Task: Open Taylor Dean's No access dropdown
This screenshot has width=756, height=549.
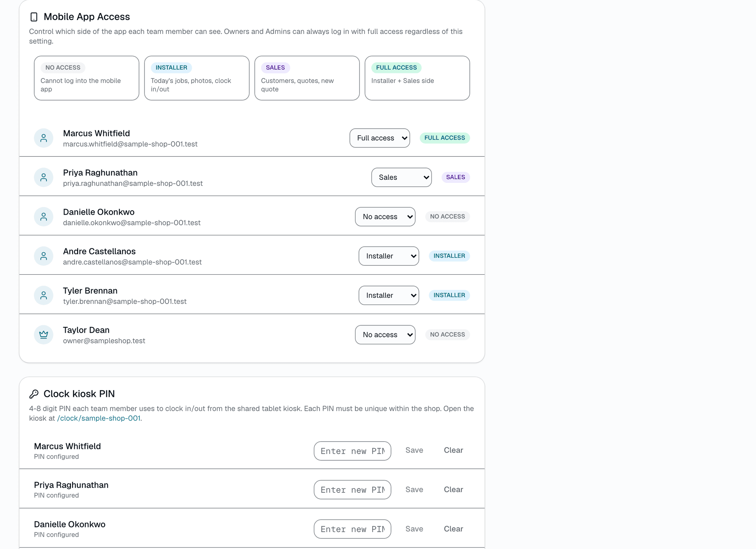Action: pos(385,334)
